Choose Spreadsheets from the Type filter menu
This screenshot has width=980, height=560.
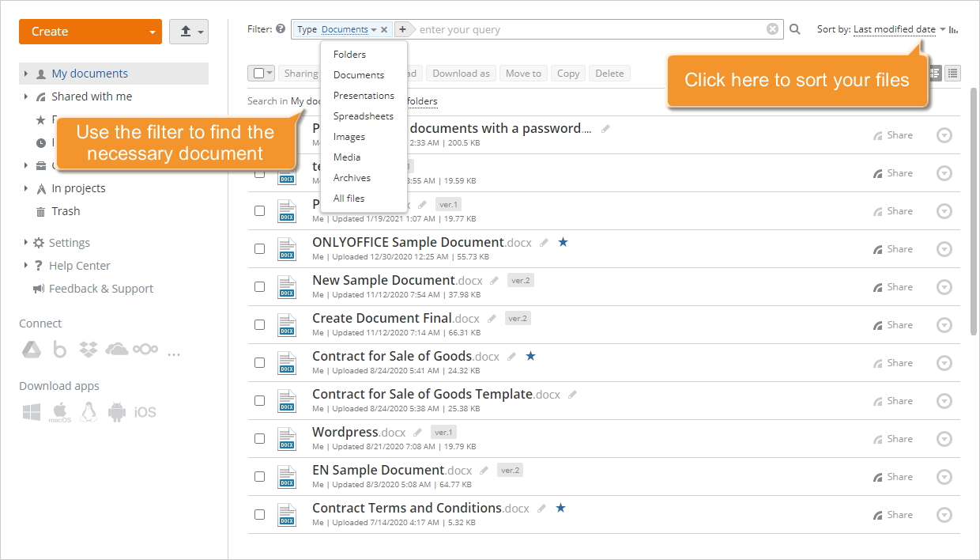point(363,115)
